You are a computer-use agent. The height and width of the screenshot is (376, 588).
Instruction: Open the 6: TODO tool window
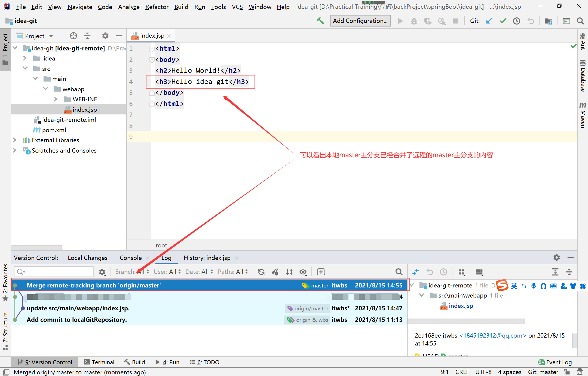pos(205,362)
